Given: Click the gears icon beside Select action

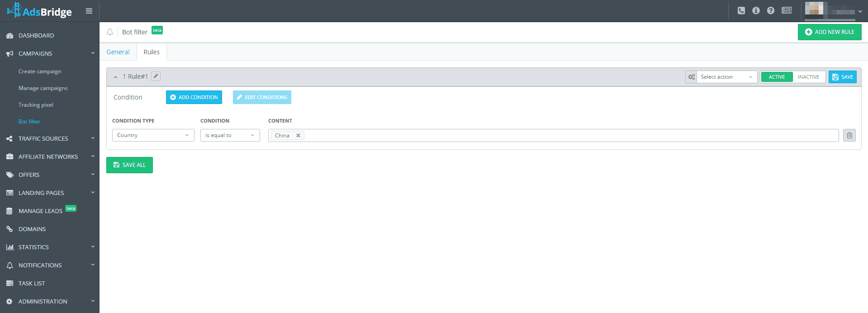Looking at the screenshot, I should coord(692,77).
